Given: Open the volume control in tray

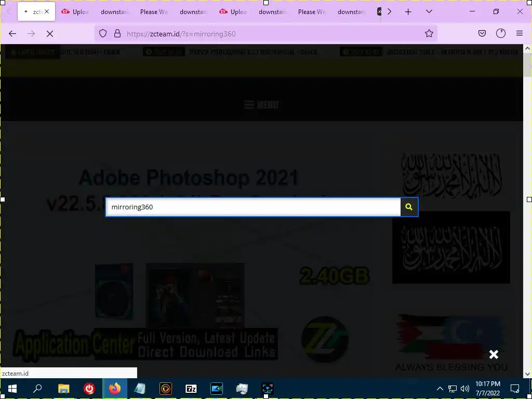Looking at the screenshot, I should (x=465, y=389).
